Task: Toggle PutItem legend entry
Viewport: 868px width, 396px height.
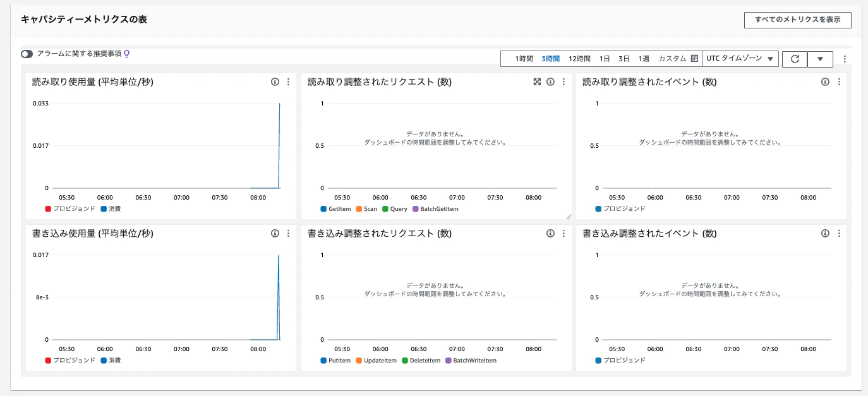Action: [335, 360]
